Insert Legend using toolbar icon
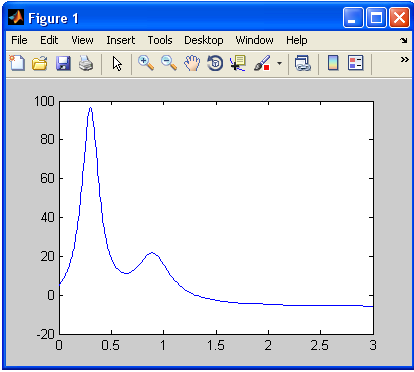The width and height of the screenshot is (414, 372). click(x=355, y=63)
